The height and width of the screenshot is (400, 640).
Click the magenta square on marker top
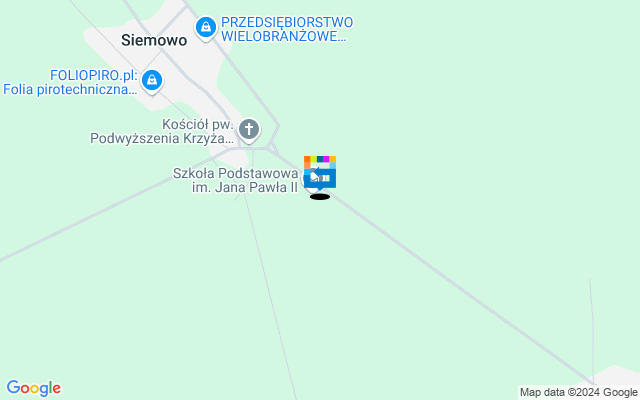coord(326,159)
